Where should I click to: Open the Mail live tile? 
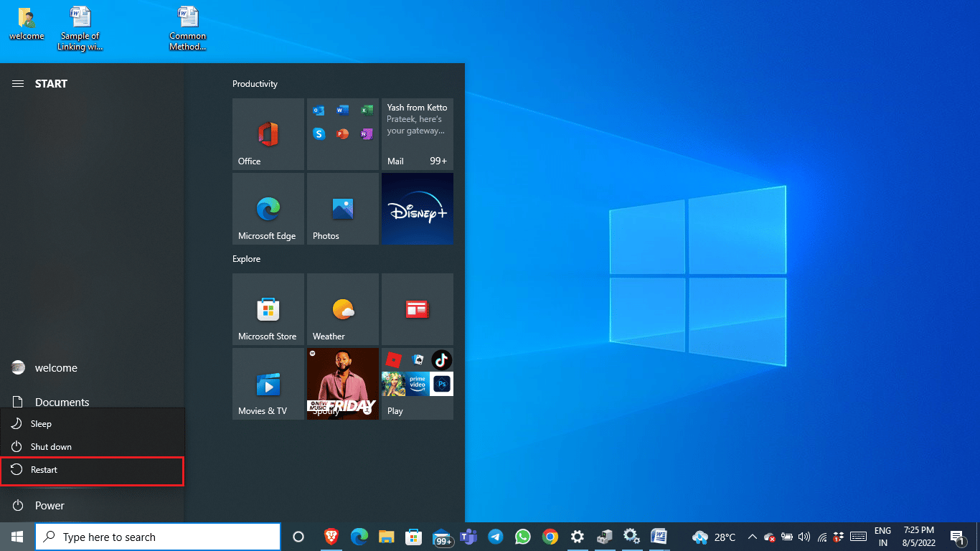[x=418, y=134]
